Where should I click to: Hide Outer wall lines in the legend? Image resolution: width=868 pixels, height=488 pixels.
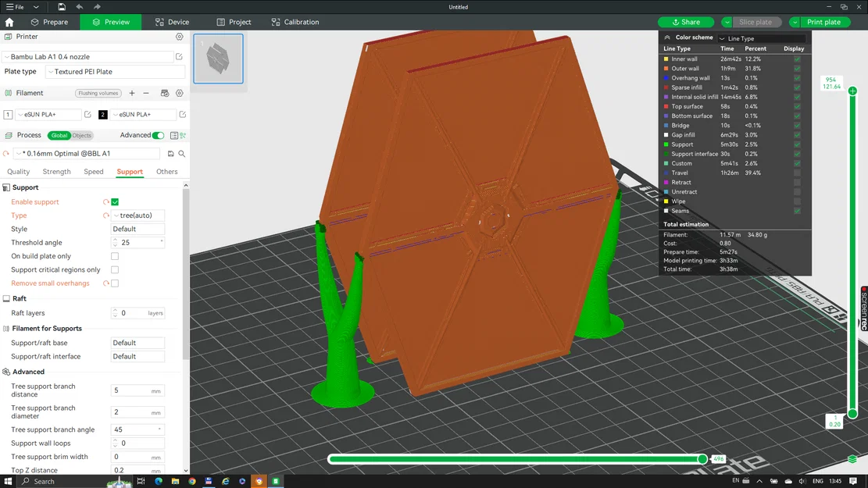tap(797, 69)
